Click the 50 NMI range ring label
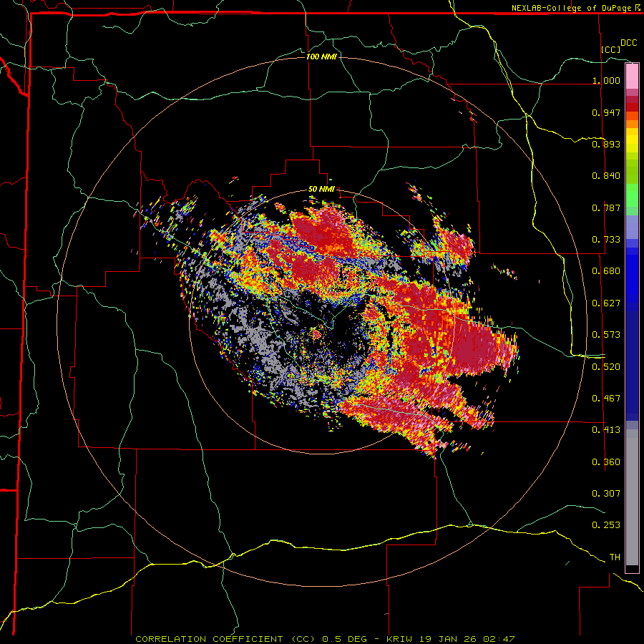Screen dimensions: 644x644 pos(321,190)
